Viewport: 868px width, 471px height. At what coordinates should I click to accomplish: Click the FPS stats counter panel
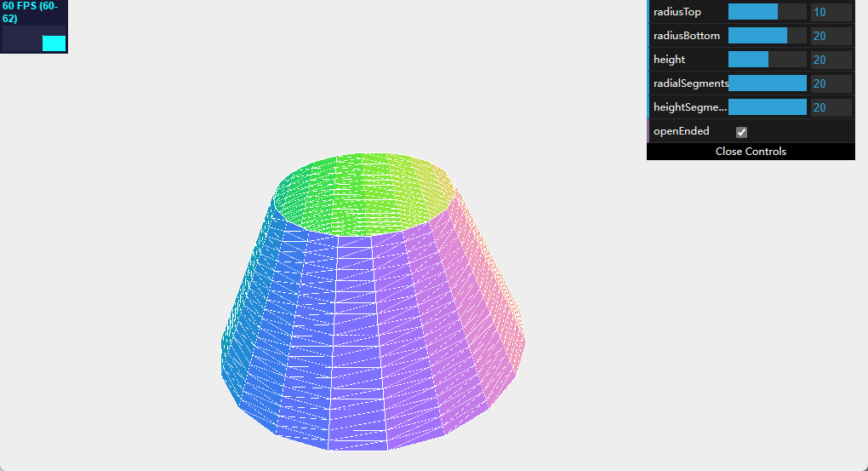coord(34,26)
